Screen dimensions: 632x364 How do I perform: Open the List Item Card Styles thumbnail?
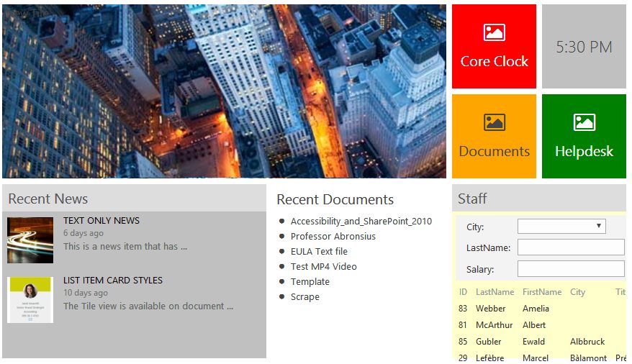(x=30, y=300)
